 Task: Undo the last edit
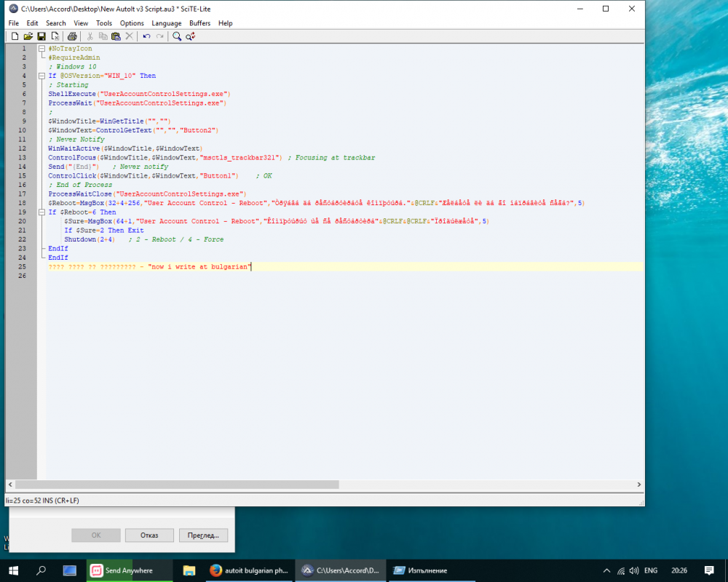click(x=147, y=36)
